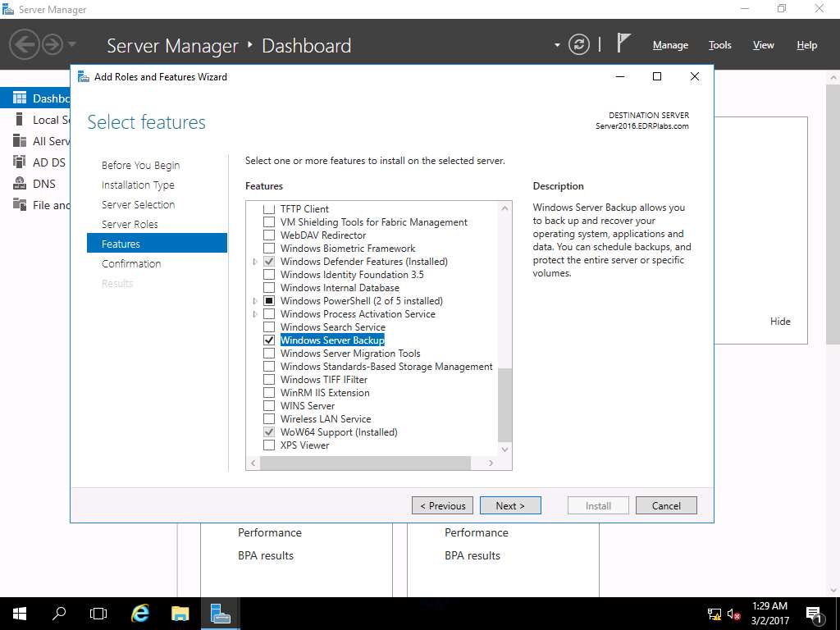Select the All Servers sidebar icon
Viewport: 840px width, 630px height.
(x=20, y=140)
